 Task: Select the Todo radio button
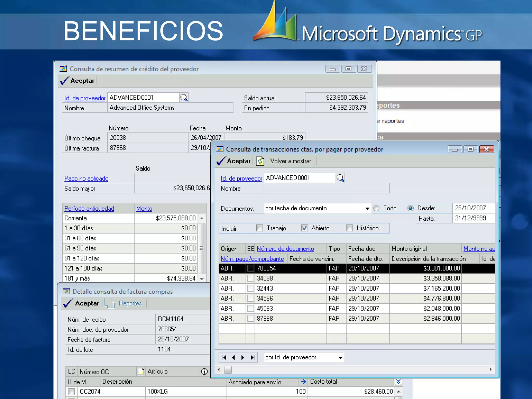(x=376, y=208)
